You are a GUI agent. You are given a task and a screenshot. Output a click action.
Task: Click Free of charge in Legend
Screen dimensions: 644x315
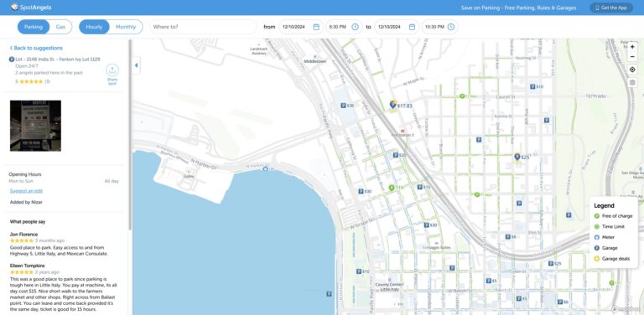[x=613, y=216]
